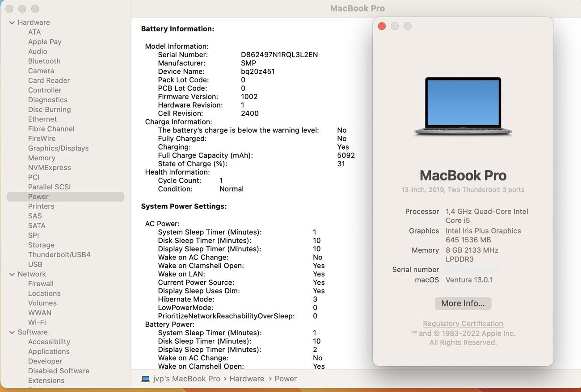Image resolution: width=581 pixels, height=392 pixels.
Task: Click the System Power Settings heading
Action: click(184, 206)
